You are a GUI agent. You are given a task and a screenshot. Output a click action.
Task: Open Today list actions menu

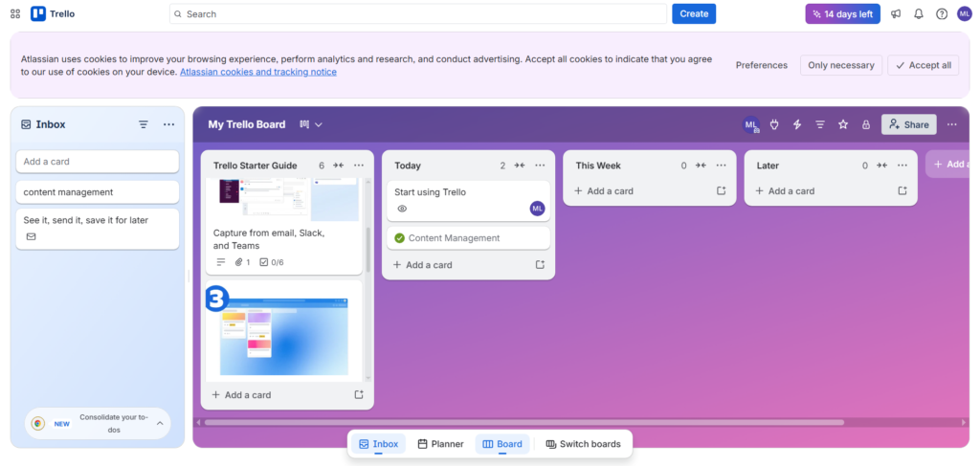[x=540, y=166]
